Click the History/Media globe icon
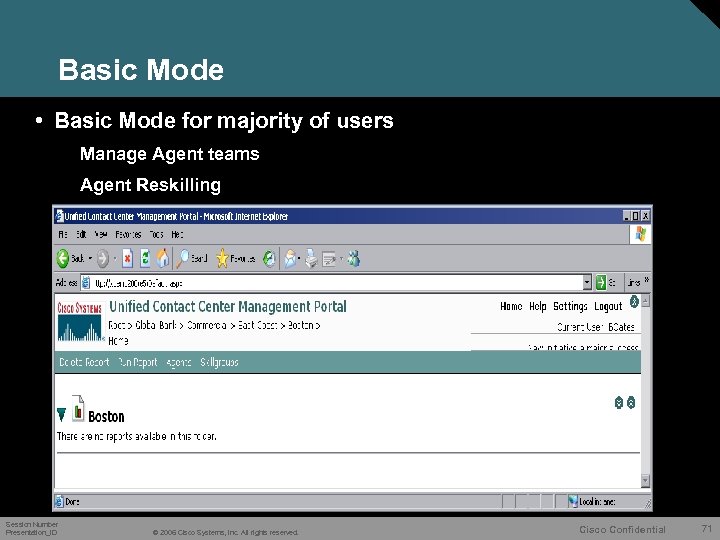 pyautogui.click(x=269, y=259)
